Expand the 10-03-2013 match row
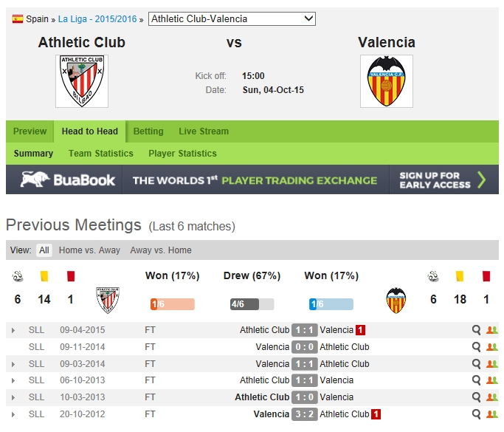504x432 pixels. coord(13,398)
